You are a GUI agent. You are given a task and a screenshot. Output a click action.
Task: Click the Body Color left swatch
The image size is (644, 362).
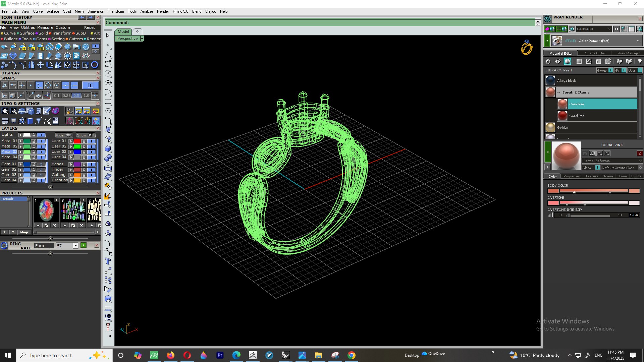[x=553, y=191]
